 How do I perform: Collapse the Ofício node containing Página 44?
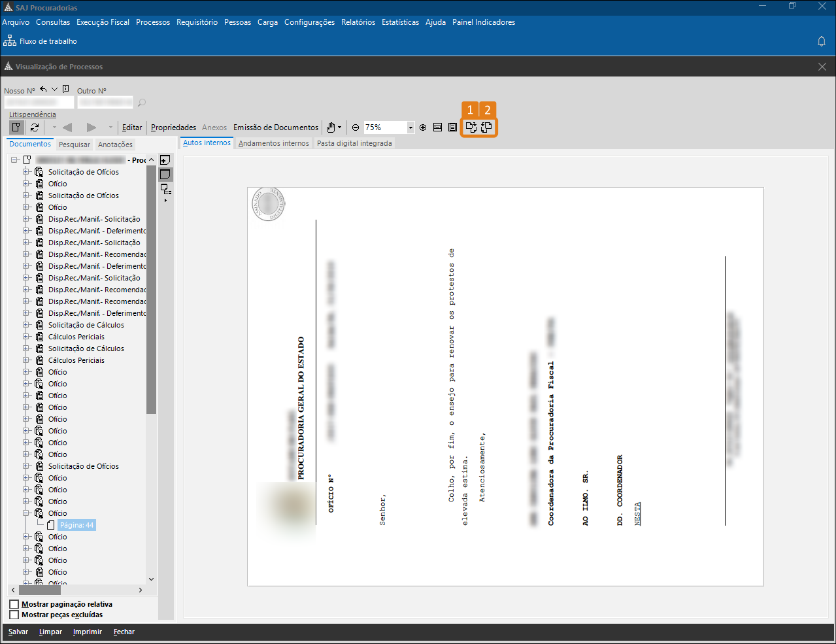[x=27, y=513]
